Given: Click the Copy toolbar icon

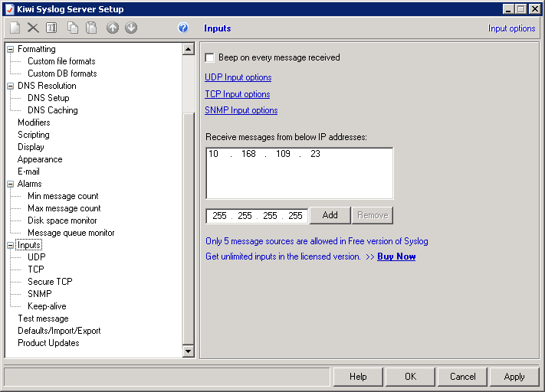Looking at the screenshot, I should click(73, 28).
